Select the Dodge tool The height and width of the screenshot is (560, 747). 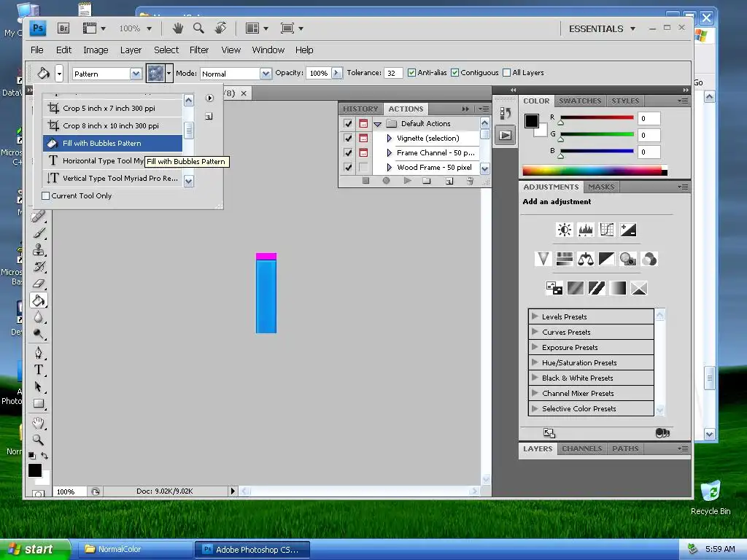pyautogui.click(x=39, y=334)
